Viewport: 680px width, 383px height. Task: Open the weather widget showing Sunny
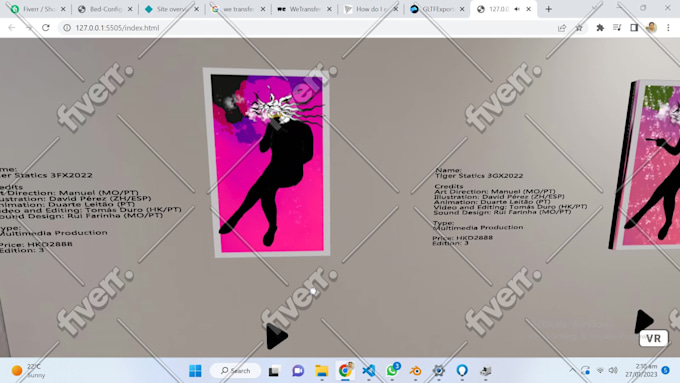pos(29,371)
